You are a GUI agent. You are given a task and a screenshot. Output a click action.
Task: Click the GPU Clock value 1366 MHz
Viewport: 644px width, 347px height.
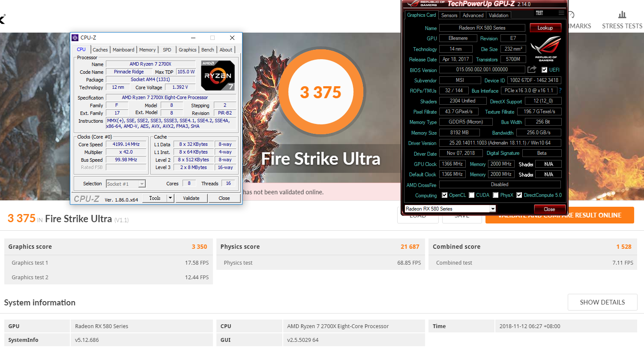[452, 164]
